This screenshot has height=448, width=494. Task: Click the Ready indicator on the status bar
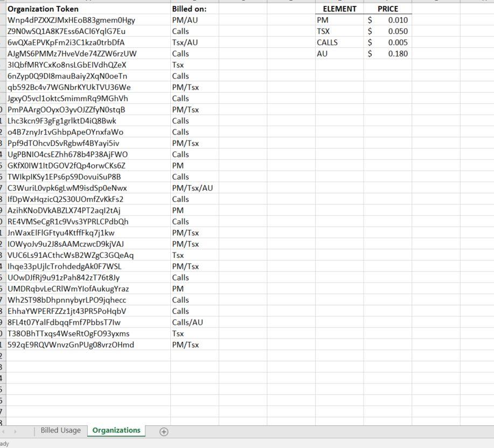[x=4, y=445]
